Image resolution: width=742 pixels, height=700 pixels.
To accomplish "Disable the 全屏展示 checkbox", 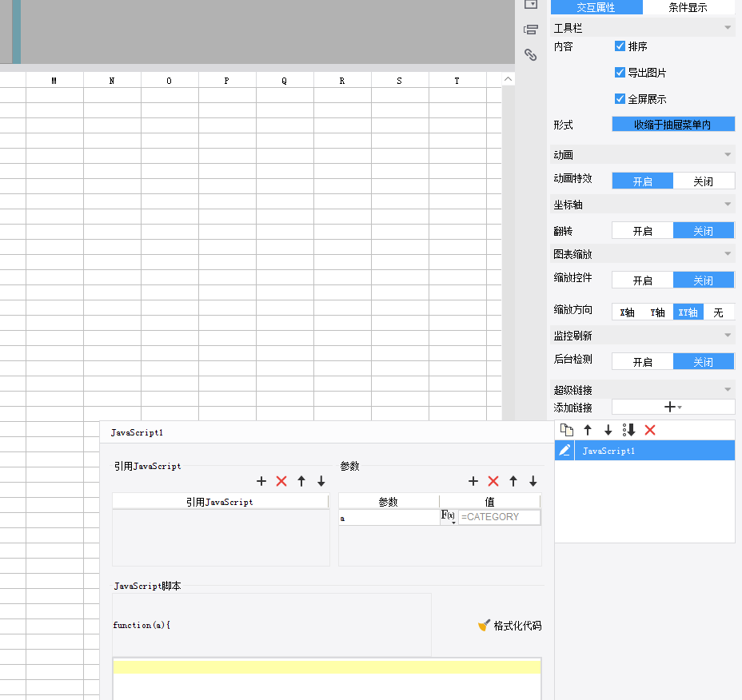I will (620, 99).
